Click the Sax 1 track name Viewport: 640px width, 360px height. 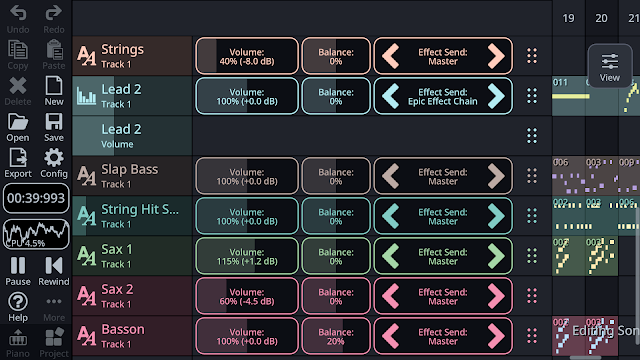(117, 249)
